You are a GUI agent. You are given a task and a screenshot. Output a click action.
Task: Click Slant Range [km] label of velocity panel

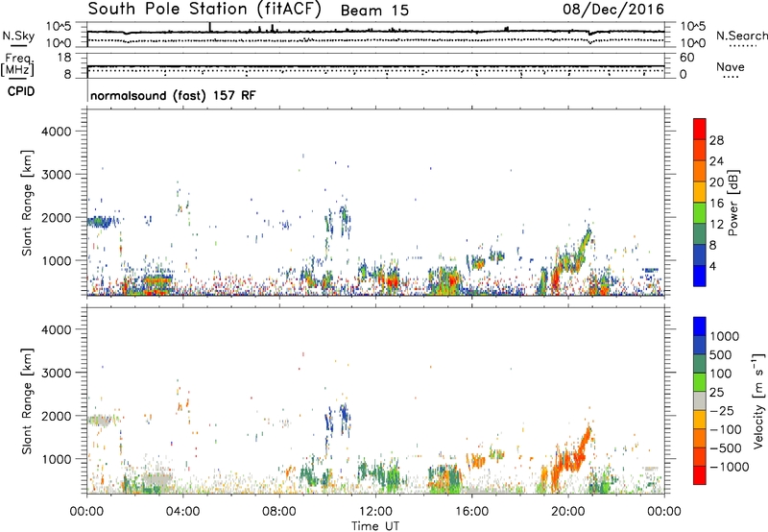coord(27,400)
